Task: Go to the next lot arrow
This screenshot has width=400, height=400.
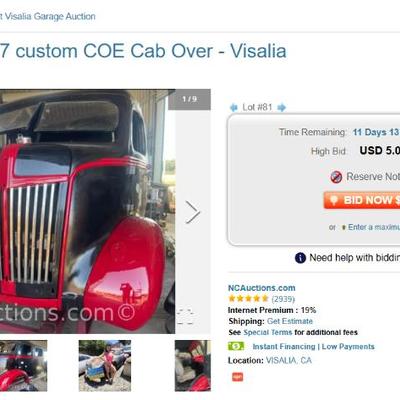Action: 282,108
